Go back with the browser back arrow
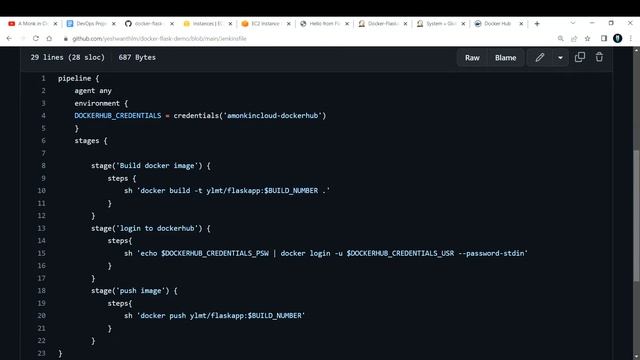 [9, 38]
